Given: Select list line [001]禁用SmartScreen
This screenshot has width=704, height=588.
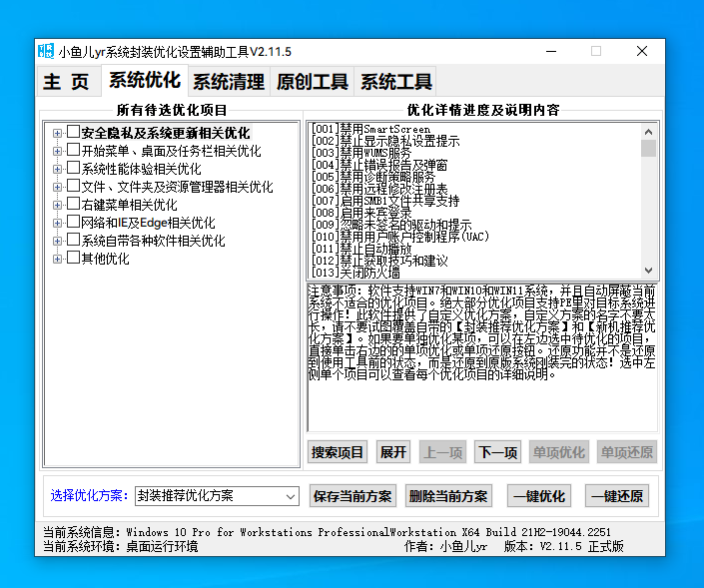Looking at the screenshot, I should (370, 129).
